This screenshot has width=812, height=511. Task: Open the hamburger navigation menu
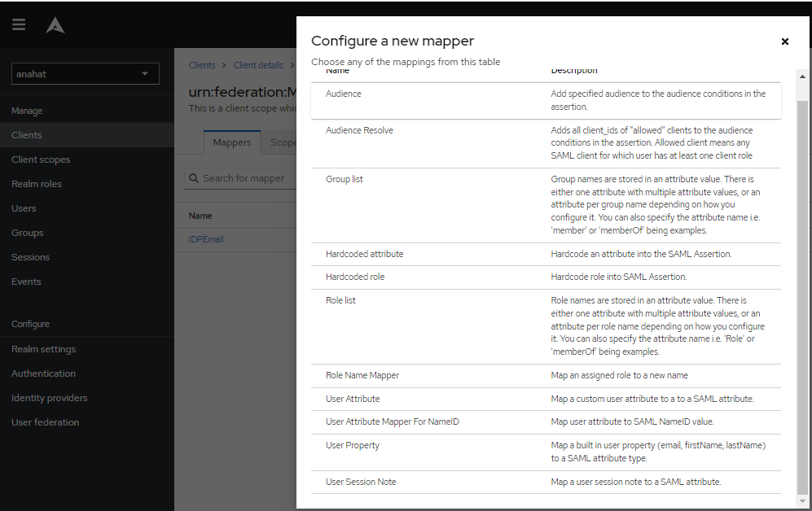tap(19, 24)
